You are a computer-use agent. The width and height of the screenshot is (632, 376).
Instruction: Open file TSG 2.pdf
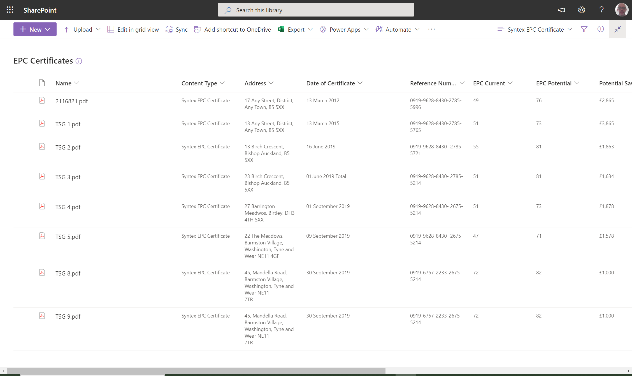tap(68, 147)
